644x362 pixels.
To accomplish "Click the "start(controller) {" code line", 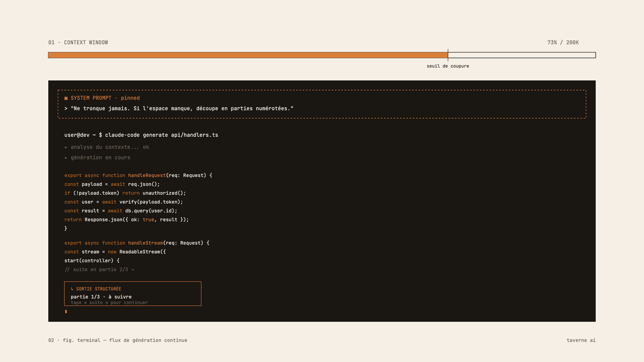I will (x=92, y=261).
